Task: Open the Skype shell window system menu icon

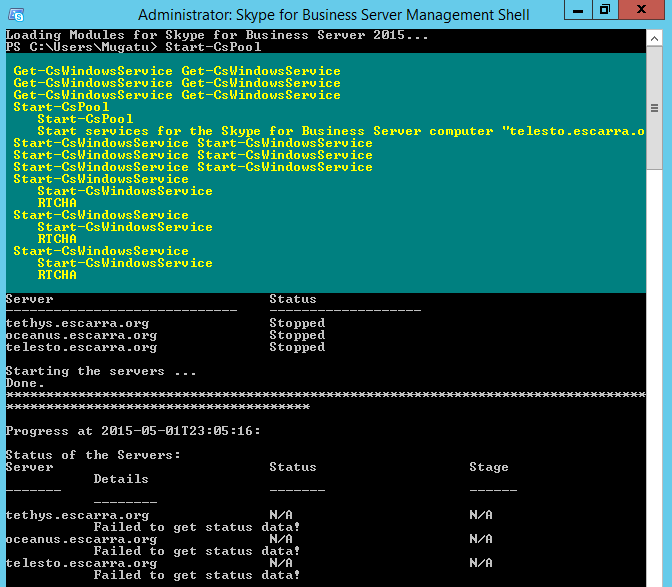Action: coord(16,15)
